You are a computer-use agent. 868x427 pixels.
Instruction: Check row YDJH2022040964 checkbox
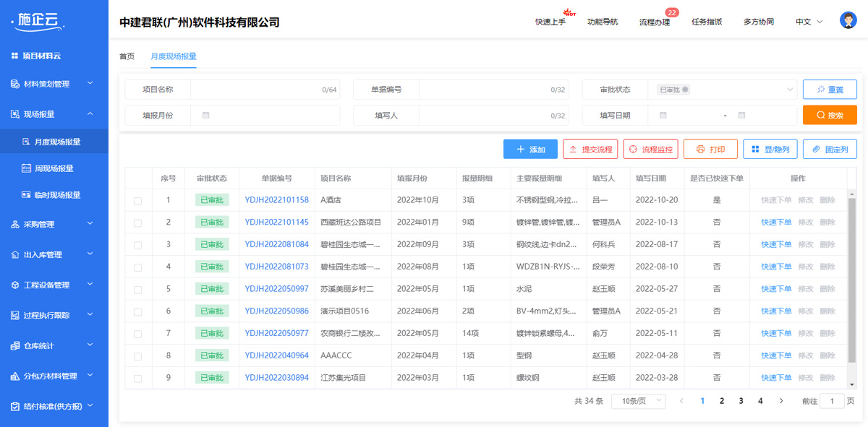(x=137, y=356)
